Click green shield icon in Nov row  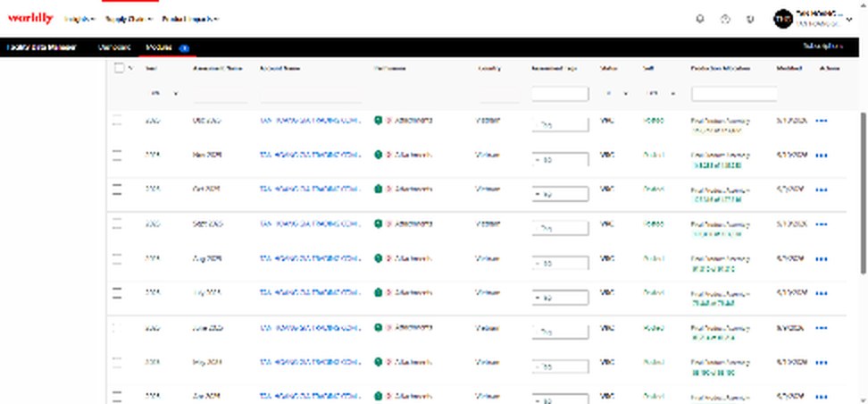pyautogui.click(x=378, y=155)
